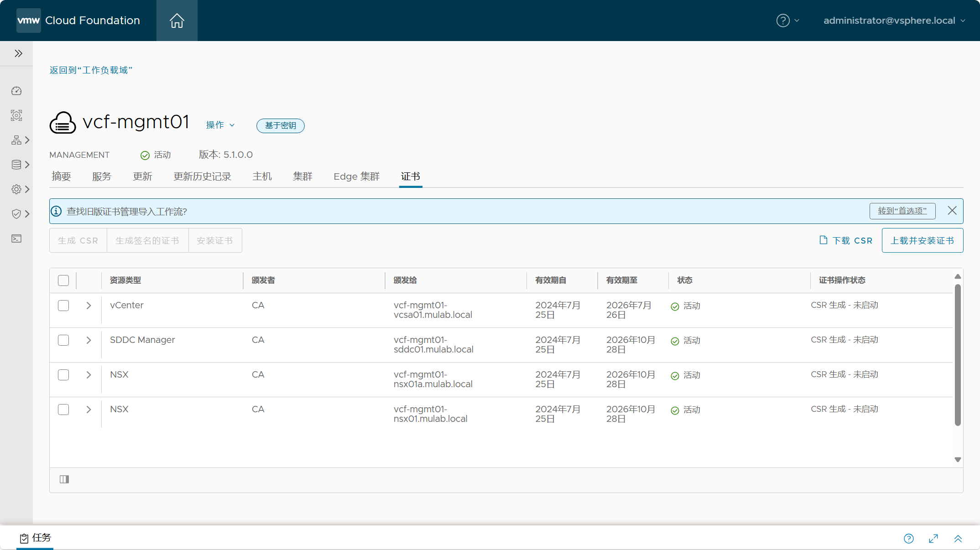
Task: Click the table scrollbar up arrow
Action: pyautogui.click(x=958, y=276)
